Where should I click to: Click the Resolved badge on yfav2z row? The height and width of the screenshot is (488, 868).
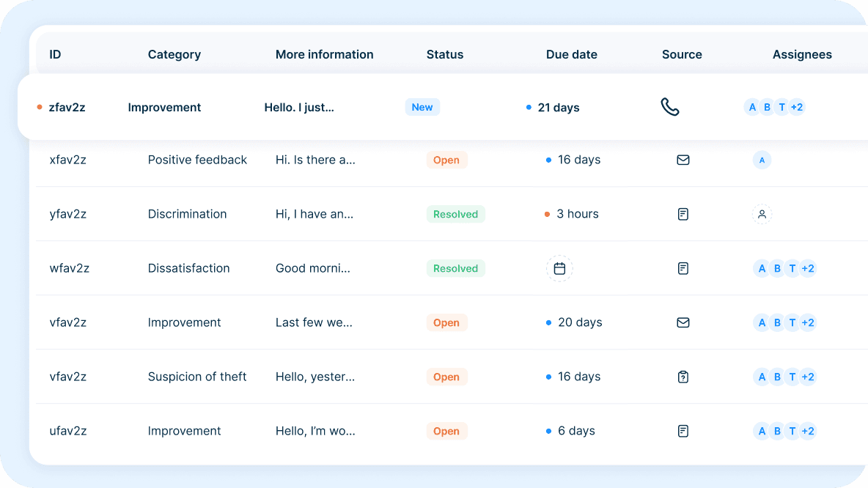pos(455,214)
